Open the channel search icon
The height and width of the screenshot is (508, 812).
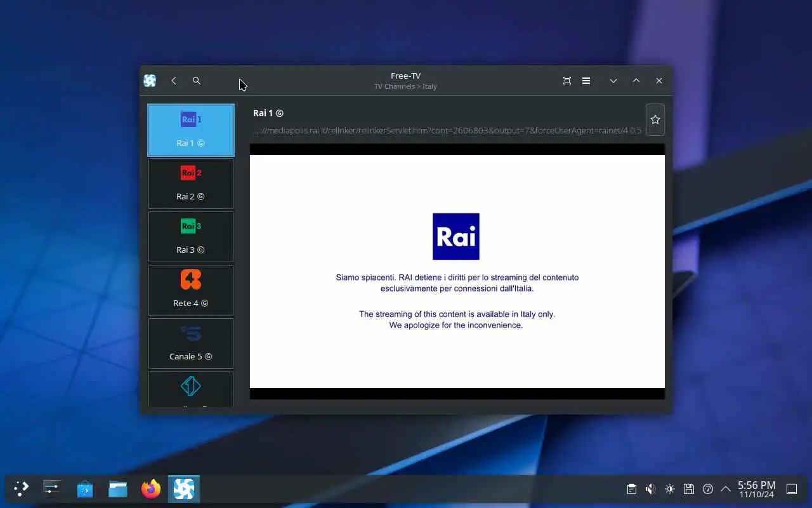click(x=197, y=81)
